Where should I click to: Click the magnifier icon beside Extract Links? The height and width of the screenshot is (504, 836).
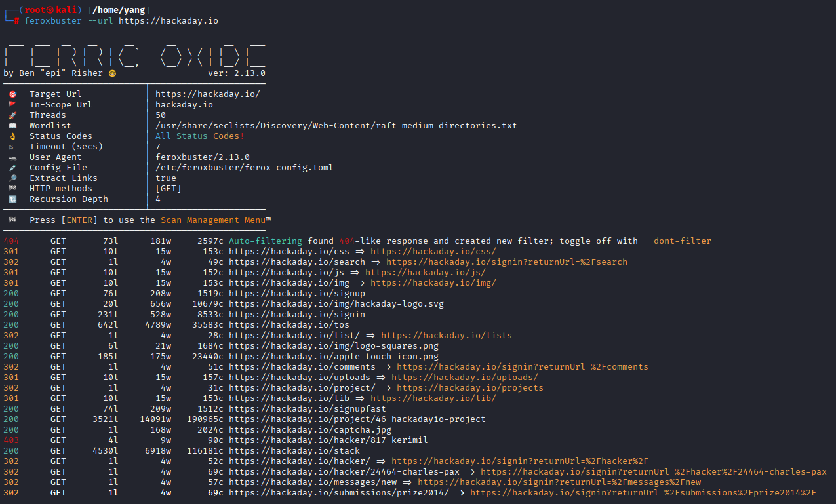(12, 178)
